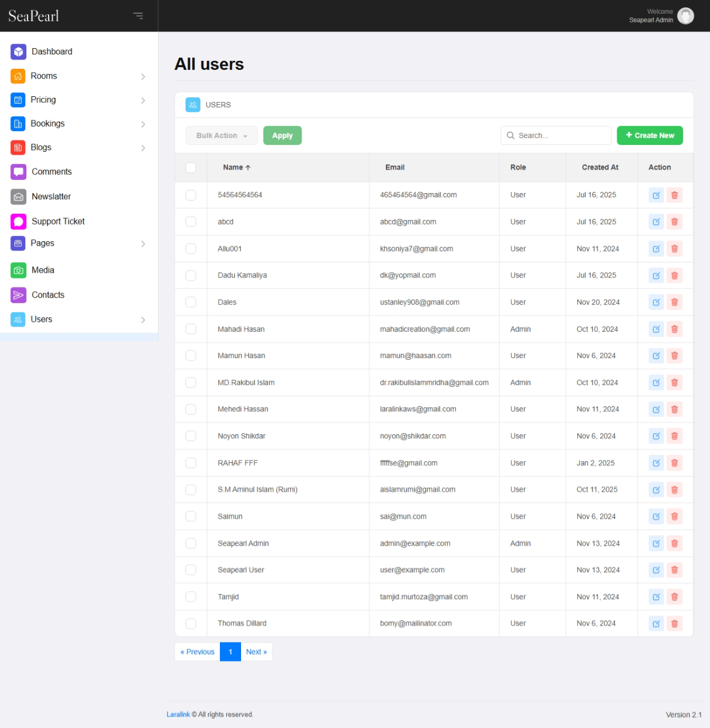Open the Laralink footer link

[x=178, y=714]
